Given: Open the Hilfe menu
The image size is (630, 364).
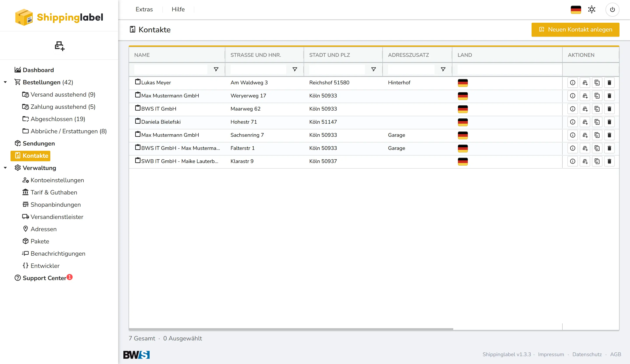Looking at the screenshot, I should pos(178,9).
